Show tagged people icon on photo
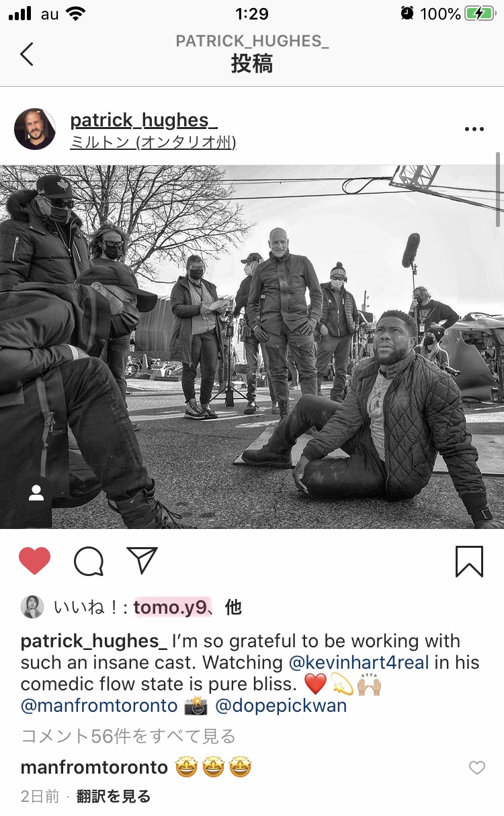504x816 pixels. pos(36,493)
